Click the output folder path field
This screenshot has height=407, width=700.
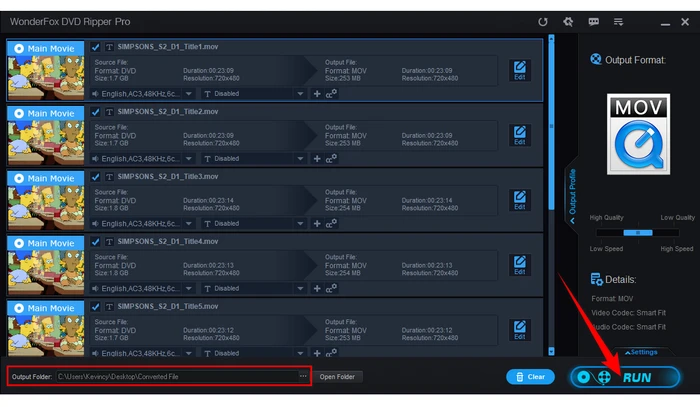[x=178, y=376]
